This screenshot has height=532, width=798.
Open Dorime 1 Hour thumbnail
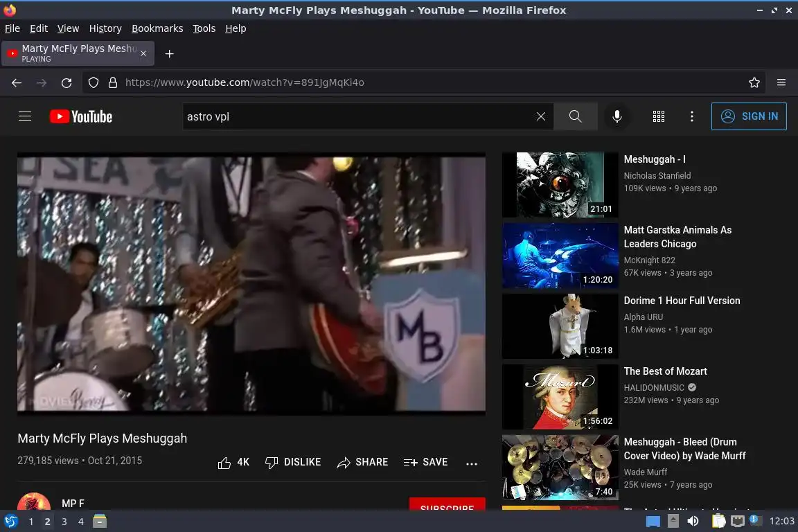tap(560, 326)
